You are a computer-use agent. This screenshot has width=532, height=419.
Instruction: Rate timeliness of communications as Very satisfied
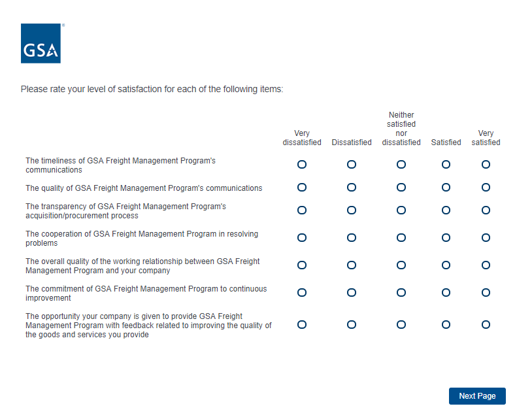[486, 165]
